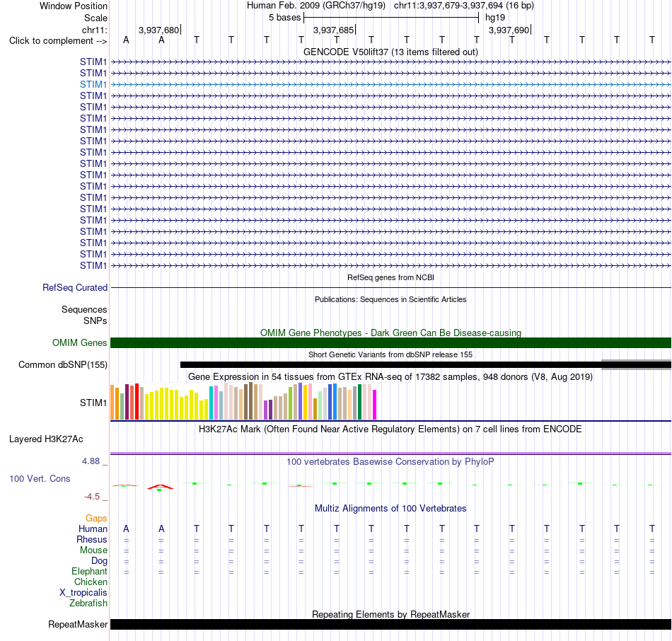Viewport: 672px width, 641px height.
Task: Open the GENCODE V50lift37 track title
Action: [390, 52]
